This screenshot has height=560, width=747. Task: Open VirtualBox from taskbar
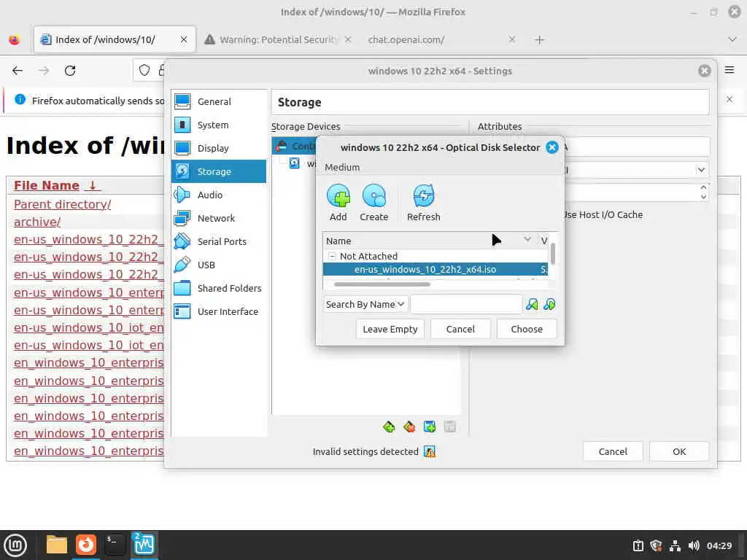pos(144,544)
